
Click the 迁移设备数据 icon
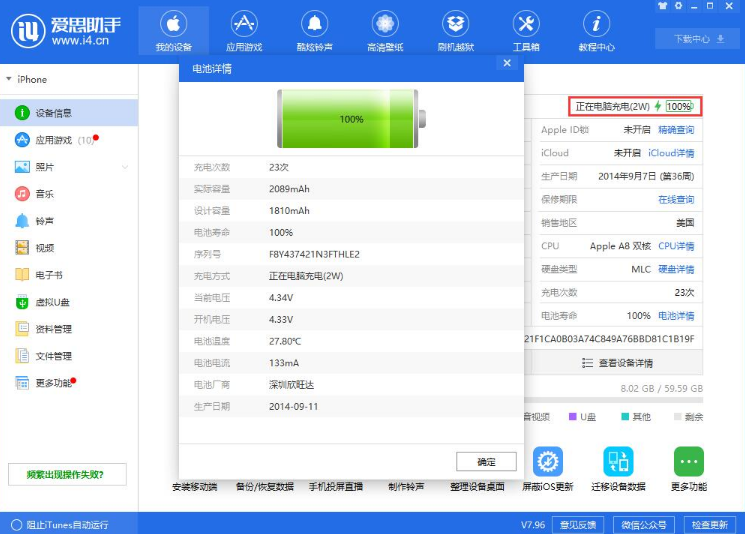(x=618, y=461)
